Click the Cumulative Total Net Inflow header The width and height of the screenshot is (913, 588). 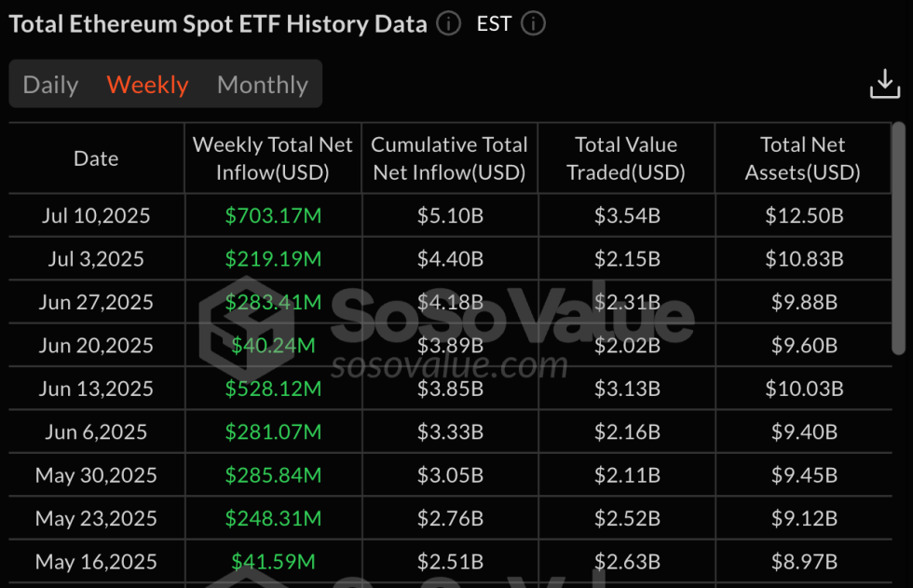449,158
